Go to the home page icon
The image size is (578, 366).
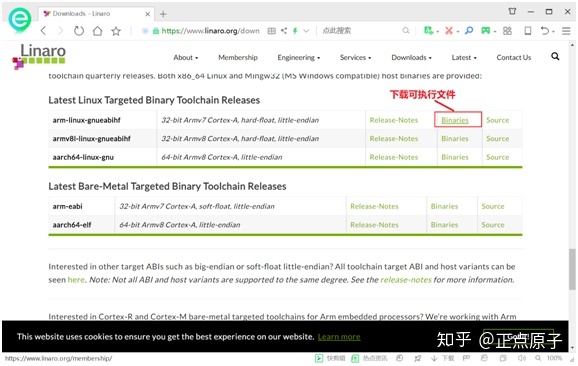[97, 31]
